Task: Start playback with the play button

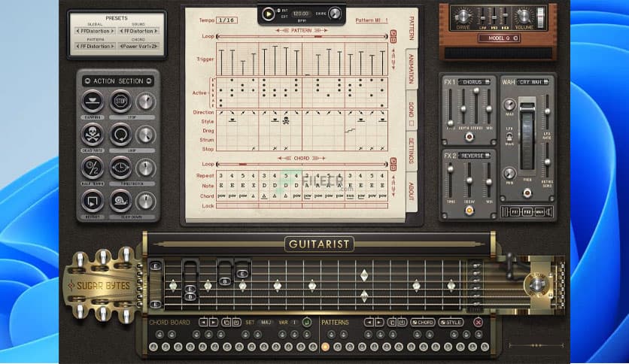Action: 268,14
